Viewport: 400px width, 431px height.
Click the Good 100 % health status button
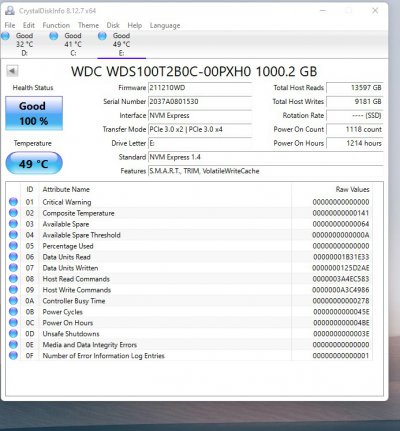tap(34, 113)
